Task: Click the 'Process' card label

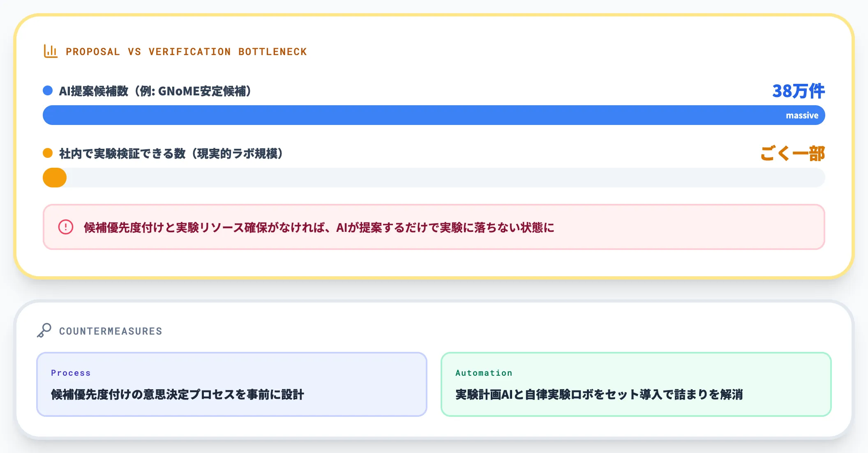Action: (x=71, y=373)
